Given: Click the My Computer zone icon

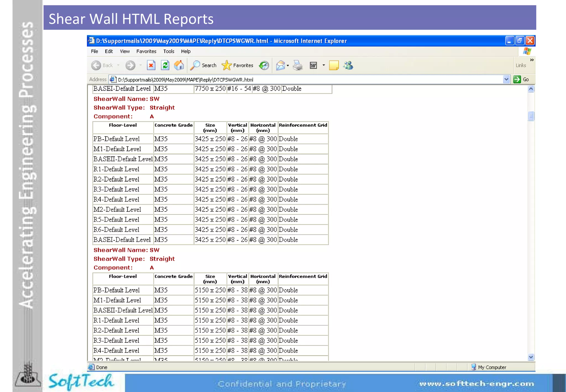Looking at the screenshot, I should (474, 367).
